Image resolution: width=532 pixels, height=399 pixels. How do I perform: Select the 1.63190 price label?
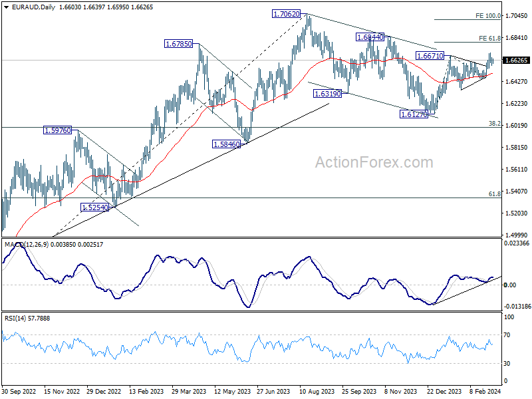click(x=327, y=94)
